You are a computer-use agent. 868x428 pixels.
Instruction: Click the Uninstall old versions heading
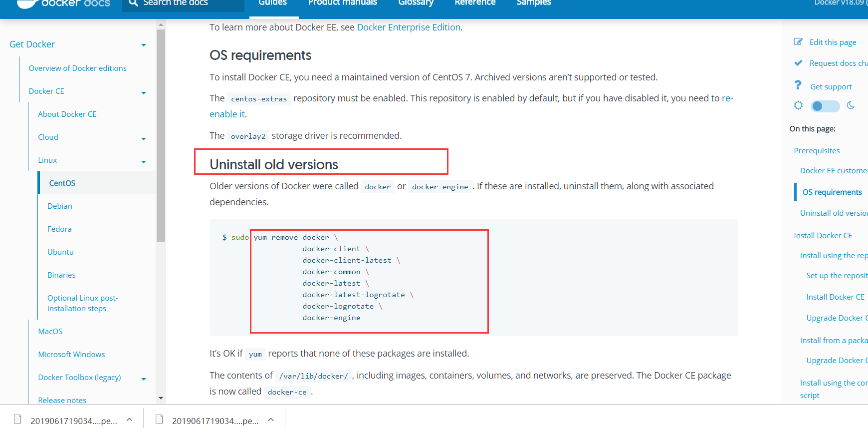click(274, 164)
